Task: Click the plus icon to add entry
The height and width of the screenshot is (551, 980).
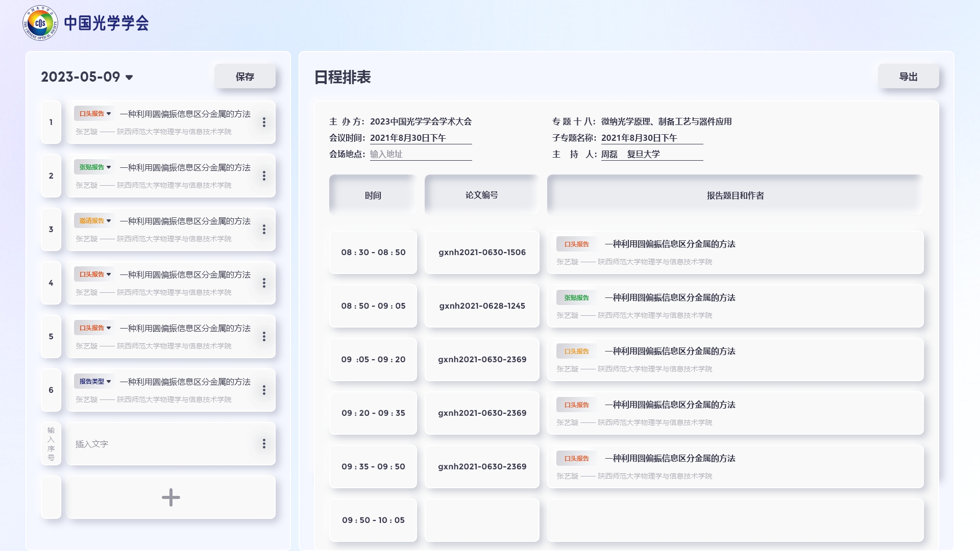Action: tap(170, 497)
